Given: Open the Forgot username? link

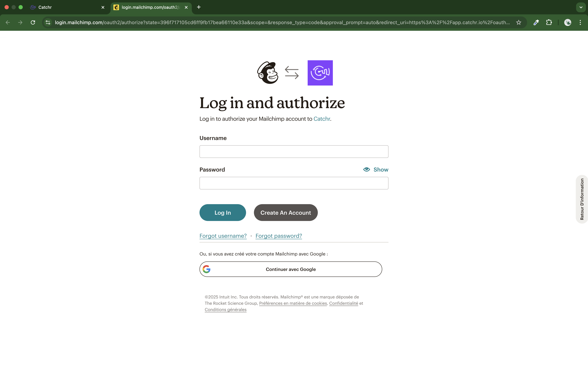Looking at the screenshot, I should point(223,236).
